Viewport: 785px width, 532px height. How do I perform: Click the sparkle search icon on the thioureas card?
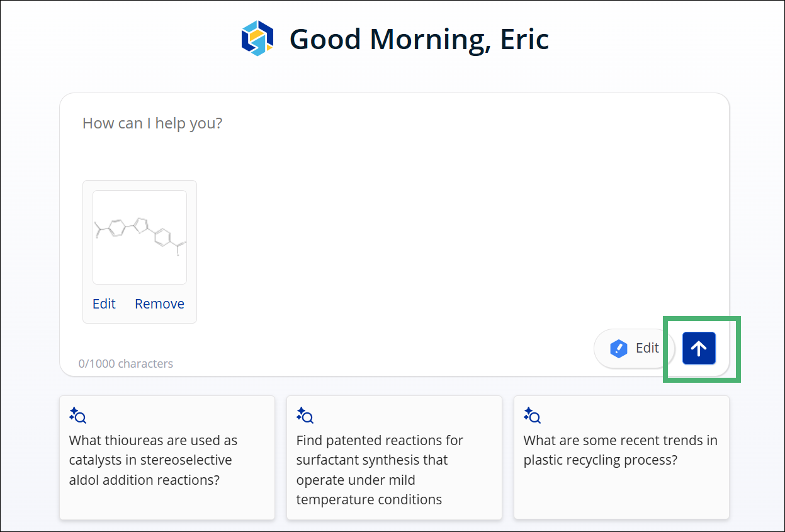[77, 415]
